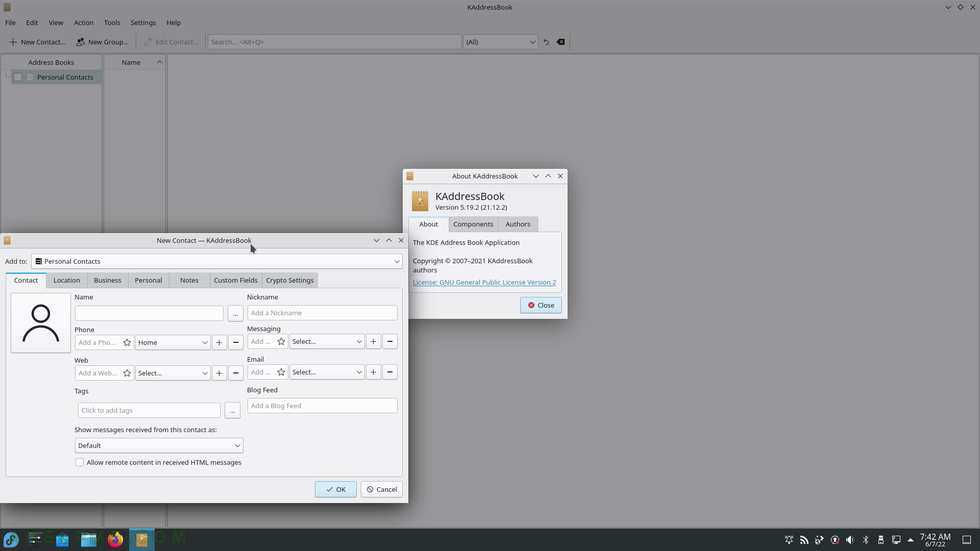The height and width of the screenshot is (551, 980).
Task: Focus the Nickname input field
Action: click(x=322, y=313)
